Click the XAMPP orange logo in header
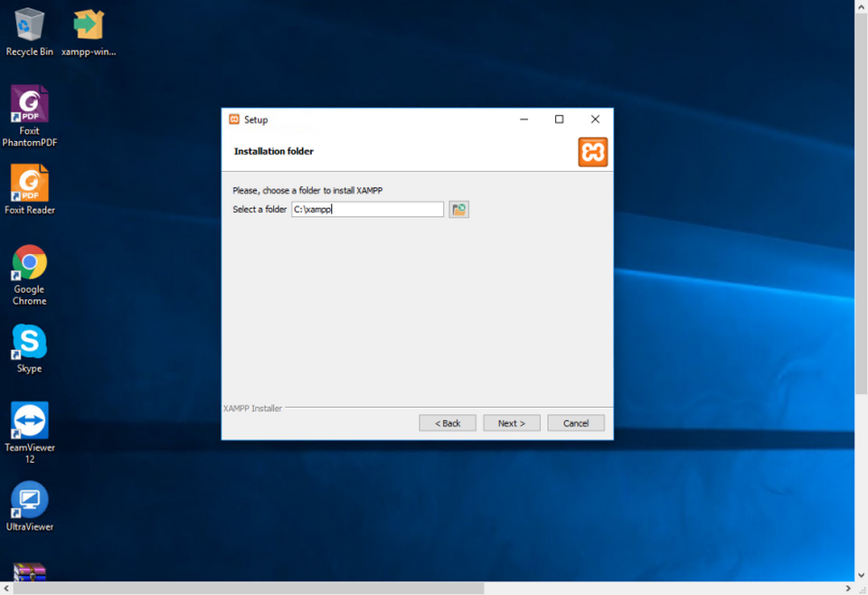Image resolution: width=868 pixels, height=595 pixels. click(x=593, y=152)
